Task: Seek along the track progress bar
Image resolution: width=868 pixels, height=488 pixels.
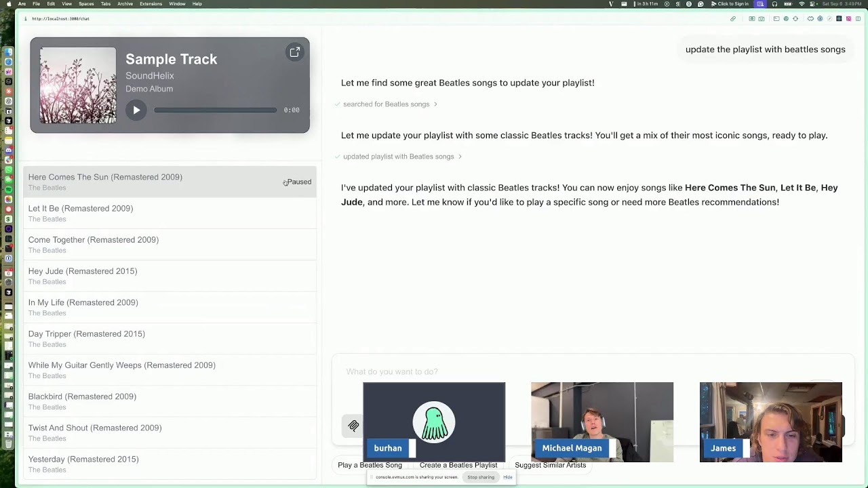Action: (215, 110)
